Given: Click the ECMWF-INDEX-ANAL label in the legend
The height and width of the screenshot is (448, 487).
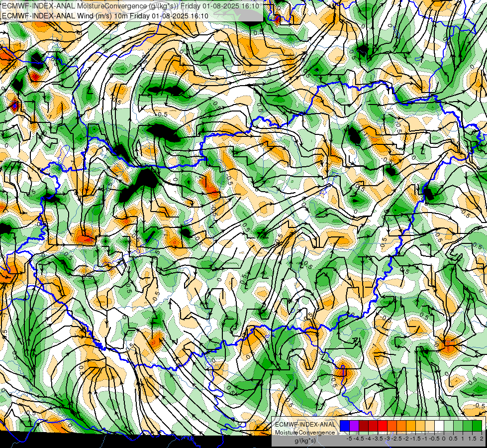Looking at the screenshot, I should [x=305, y=425].
